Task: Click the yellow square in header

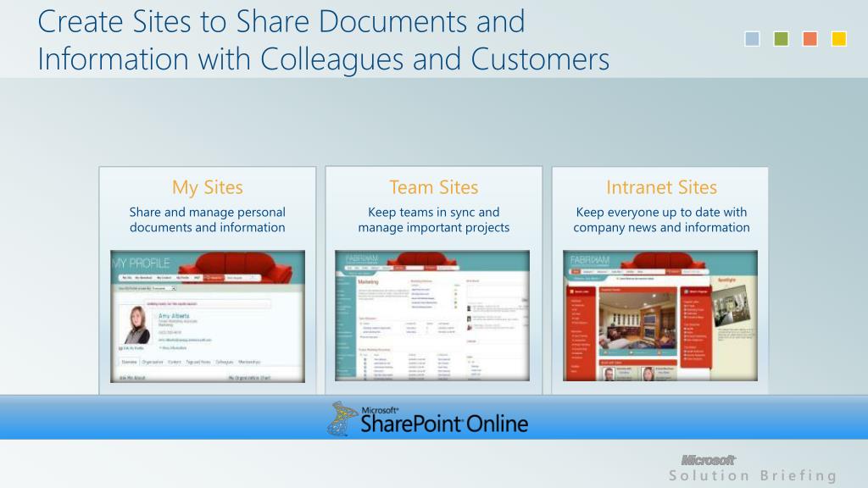Action: [839, 39]
